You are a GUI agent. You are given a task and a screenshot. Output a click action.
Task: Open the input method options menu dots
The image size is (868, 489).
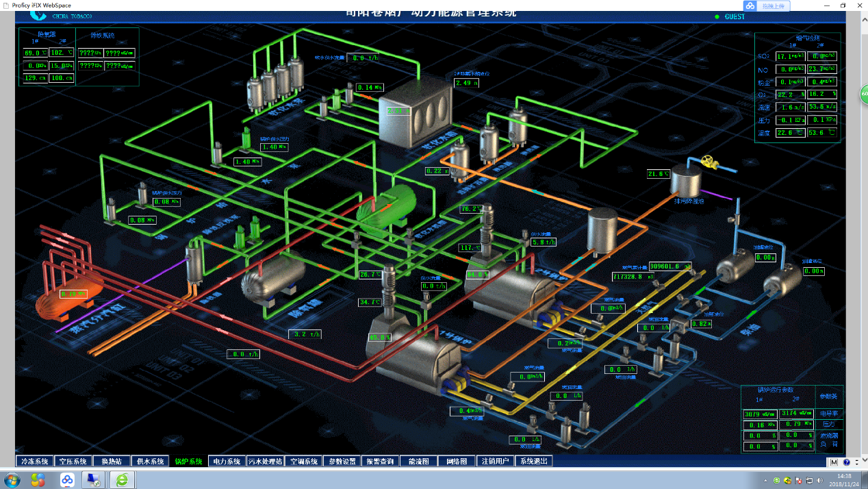tap(856, 462)
